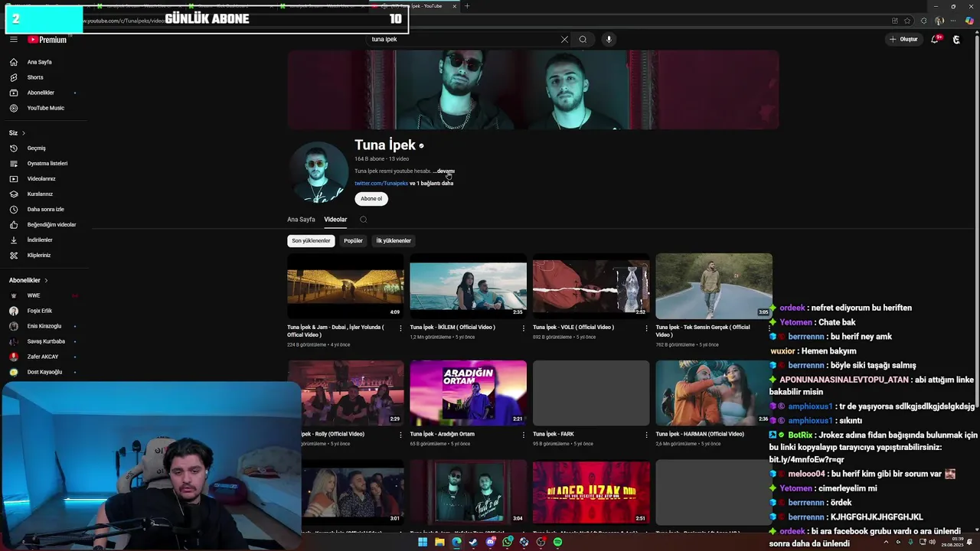Open File Explorer from the taskbar

[439, 542]
